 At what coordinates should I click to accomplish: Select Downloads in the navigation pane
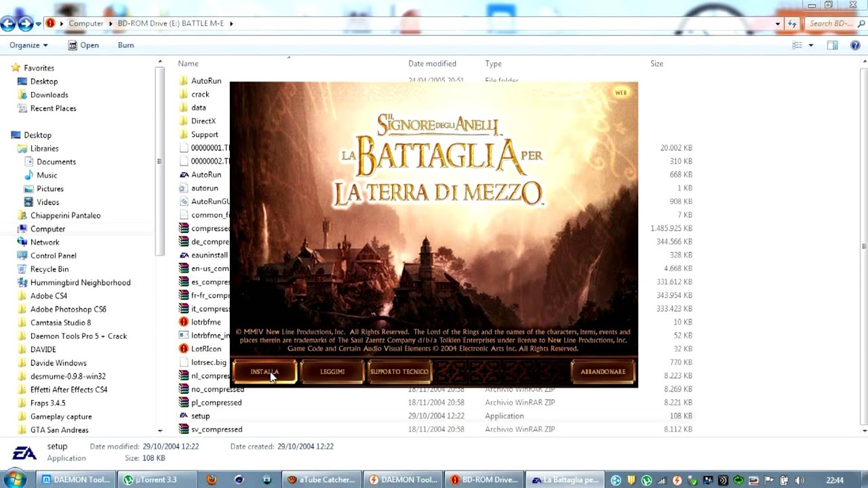49,95
